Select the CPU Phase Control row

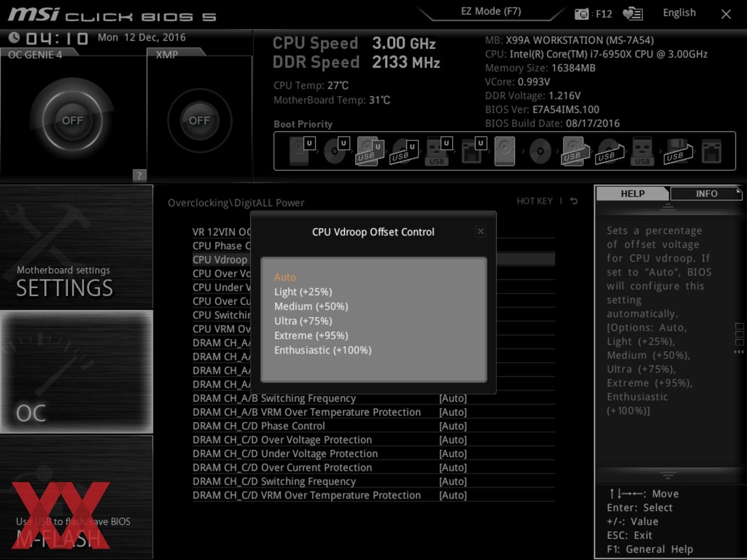(221, 245)
